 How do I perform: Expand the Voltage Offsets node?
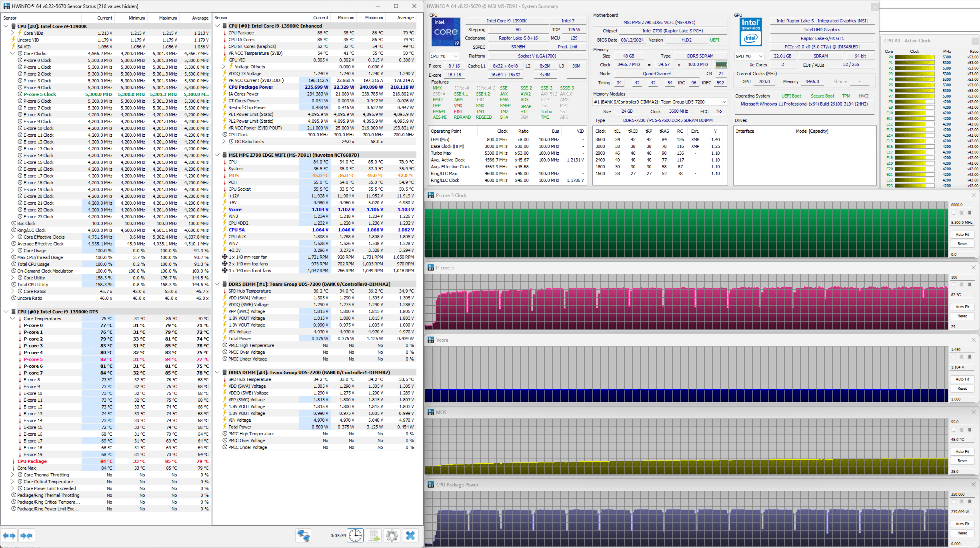coord(224,67)
